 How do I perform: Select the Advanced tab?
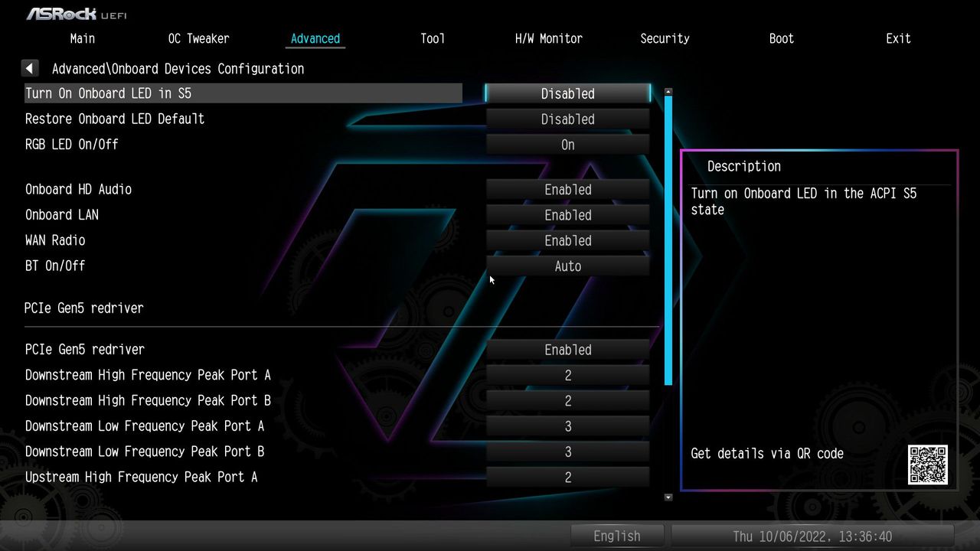click(315, 38)
